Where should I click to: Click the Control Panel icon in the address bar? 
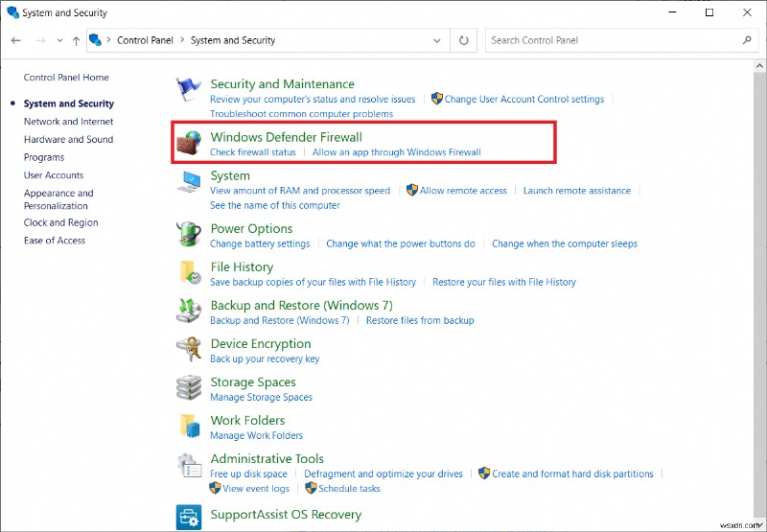click(95, 40)
